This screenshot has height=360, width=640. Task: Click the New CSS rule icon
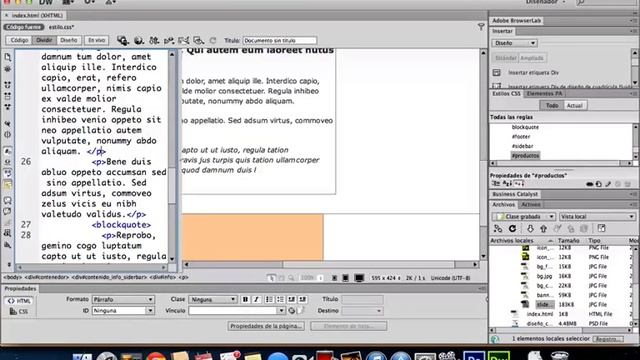(x=599, y=184)
